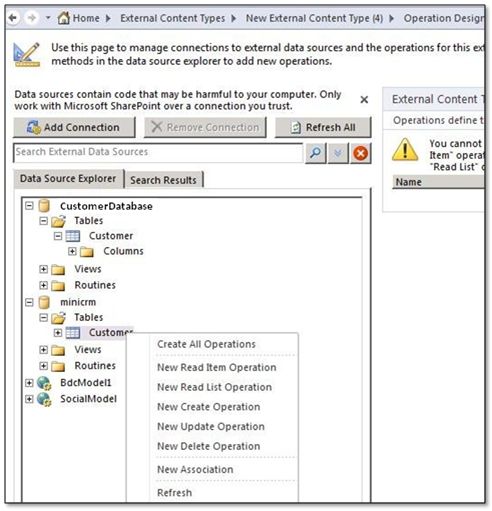
Task: Expand arrow after Home breadcrumb
Action: (x=108, y=18)
